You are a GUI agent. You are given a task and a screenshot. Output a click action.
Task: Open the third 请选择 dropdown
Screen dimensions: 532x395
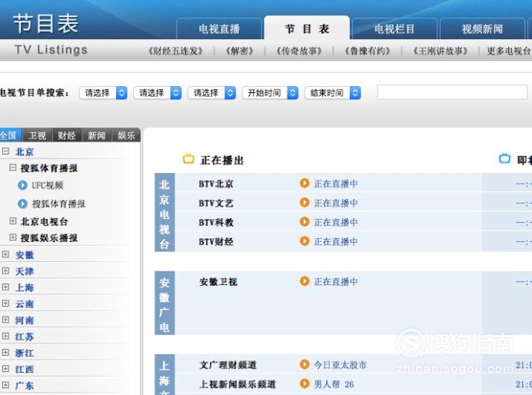211,93
